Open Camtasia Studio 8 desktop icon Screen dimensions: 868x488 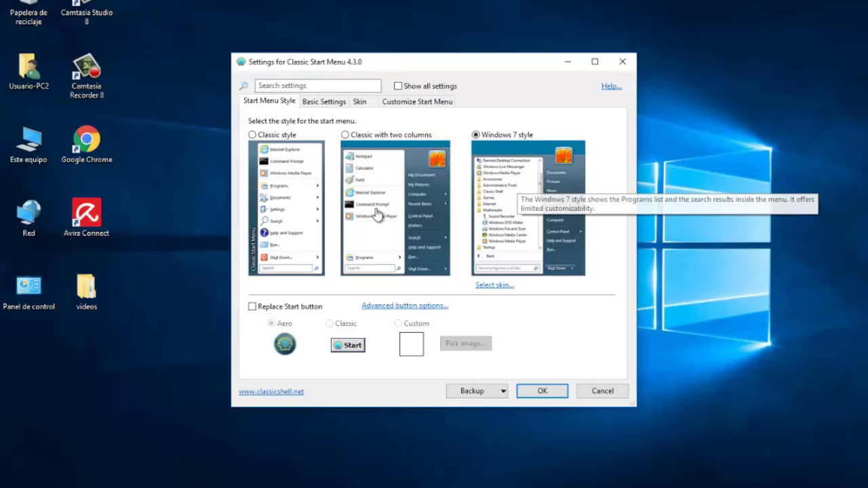coord(87,12)
